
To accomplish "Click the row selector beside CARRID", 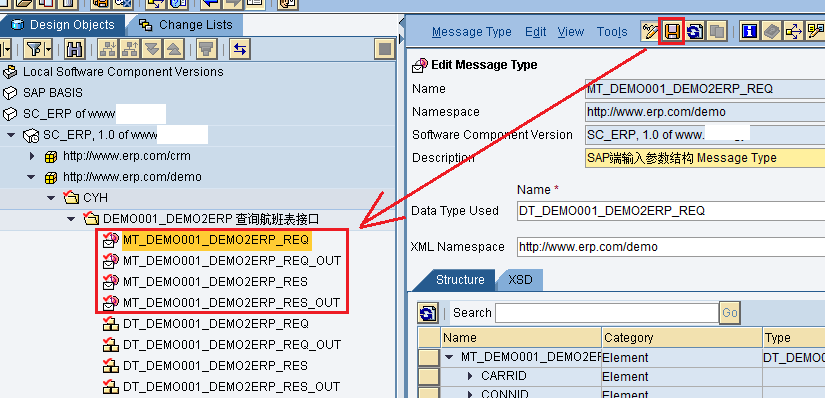I will 429,376.
